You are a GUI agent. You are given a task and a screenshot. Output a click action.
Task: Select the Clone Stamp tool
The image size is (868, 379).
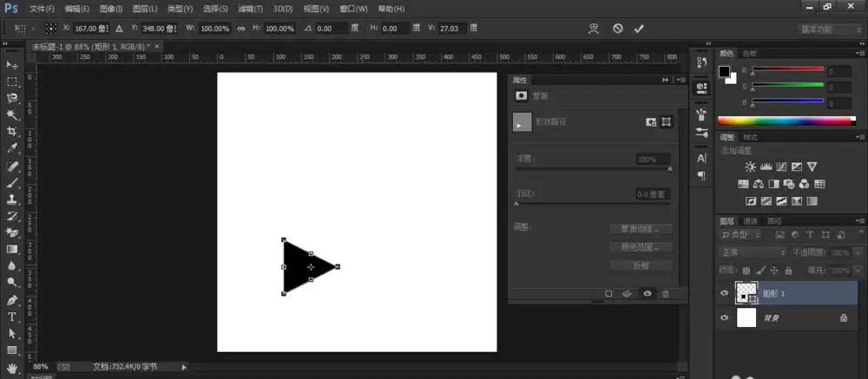coord(12,199)
